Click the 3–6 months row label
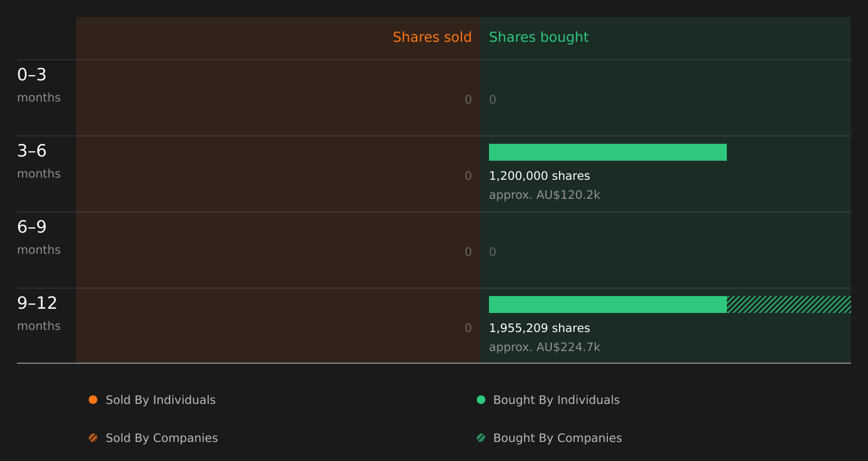The height and width of the screenshot is (461, 868). point(39,161)
